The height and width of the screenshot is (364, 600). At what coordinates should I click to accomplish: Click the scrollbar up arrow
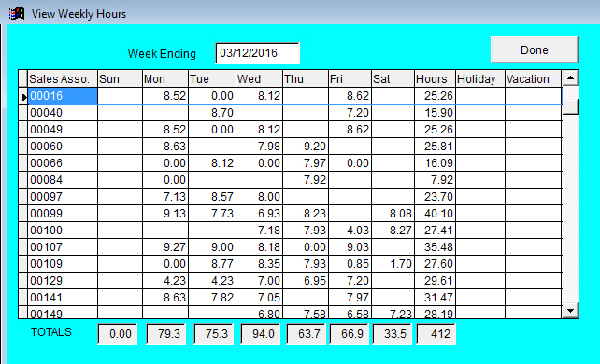click(x=570, y=78)
